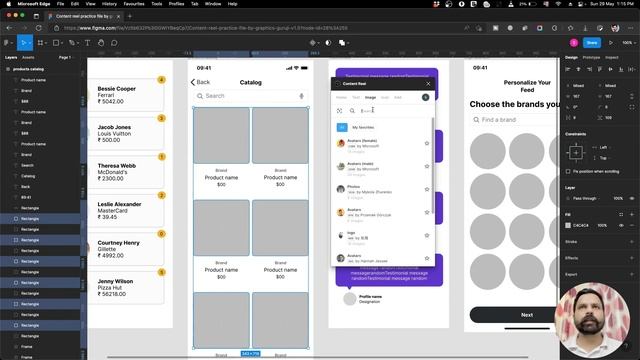The height and width of the screenshot is (360, 640).
Task: Click the Search field in Catalog frame
Action: 250,96
